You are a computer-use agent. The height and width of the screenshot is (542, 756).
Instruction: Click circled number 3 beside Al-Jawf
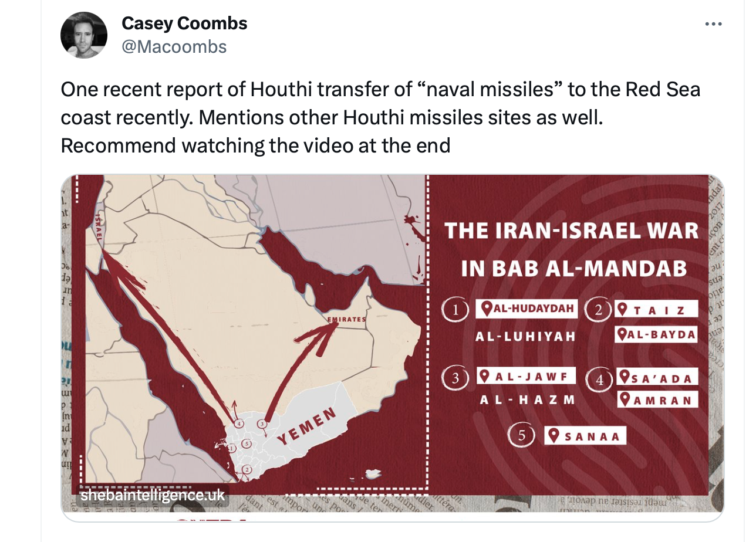pyautogui.click(x=455, y=378)
